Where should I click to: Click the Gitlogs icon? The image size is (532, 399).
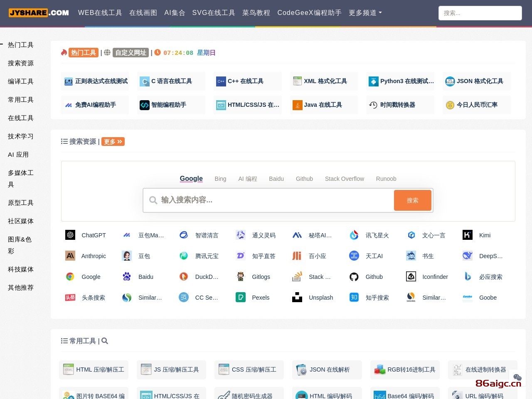[241, 277]
